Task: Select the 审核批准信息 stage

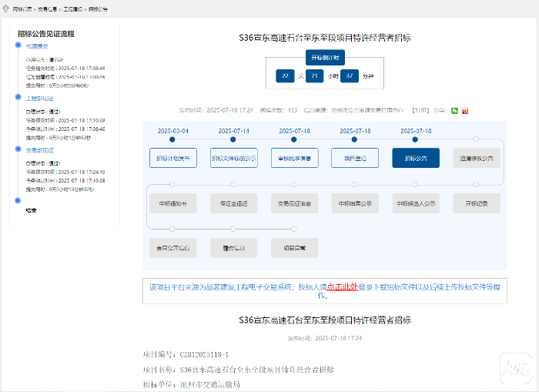Action: coord(294,159)
